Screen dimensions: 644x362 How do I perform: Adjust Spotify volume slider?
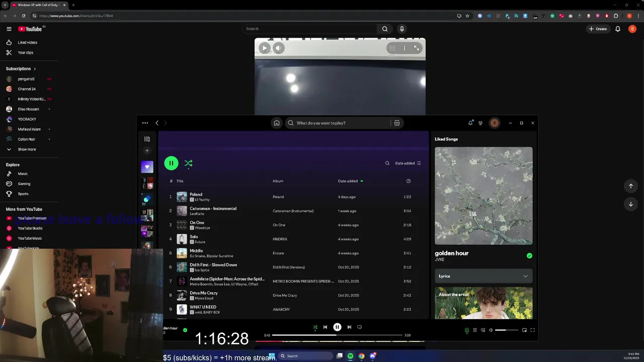click(x=507, y=330)
